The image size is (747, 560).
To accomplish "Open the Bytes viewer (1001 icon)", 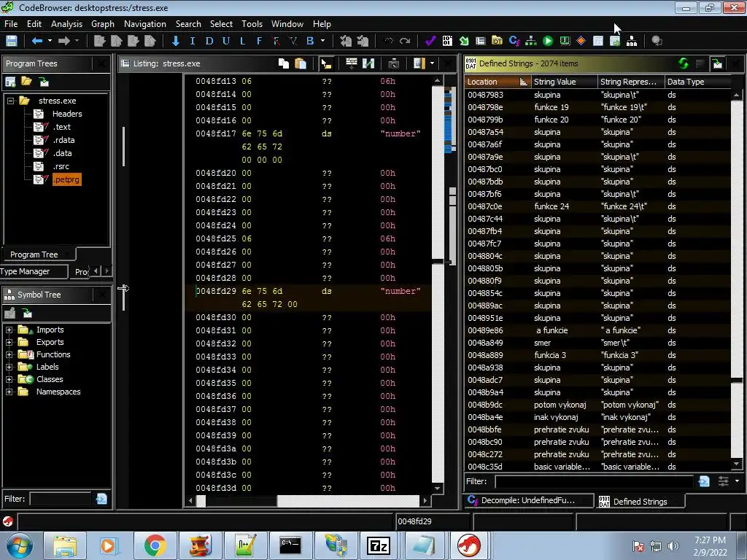I will tap(447, 41).
